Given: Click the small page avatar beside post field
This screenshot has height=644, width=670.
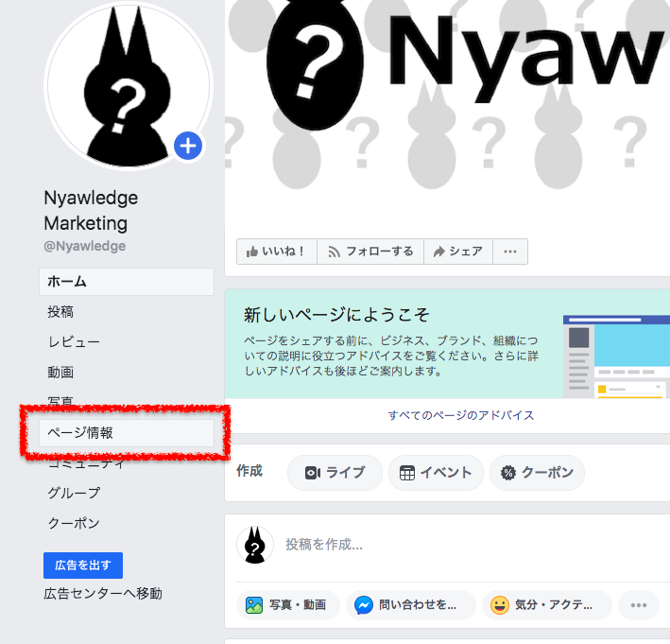Looking at the screenshot, I should (255, 545).
